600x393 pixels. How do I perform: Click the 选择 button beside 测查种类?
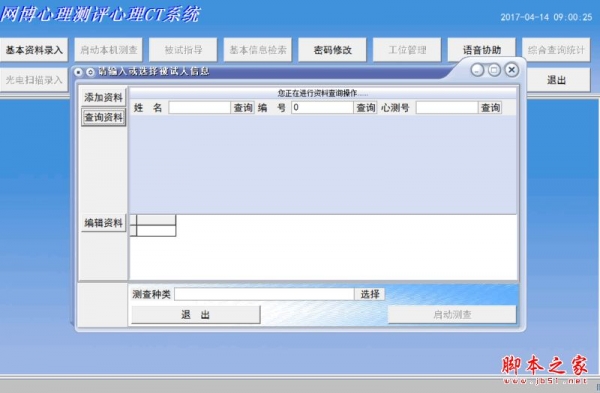[370, 294]
